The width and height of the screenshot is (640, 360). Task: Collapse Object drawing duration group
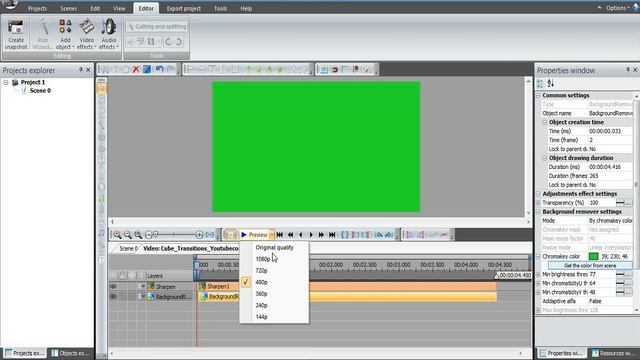point(544,158)
